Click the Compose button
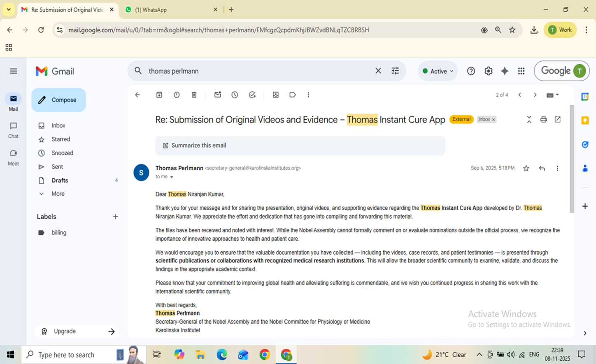This screenshot has width=596, height=364. (x=59, y=100)
